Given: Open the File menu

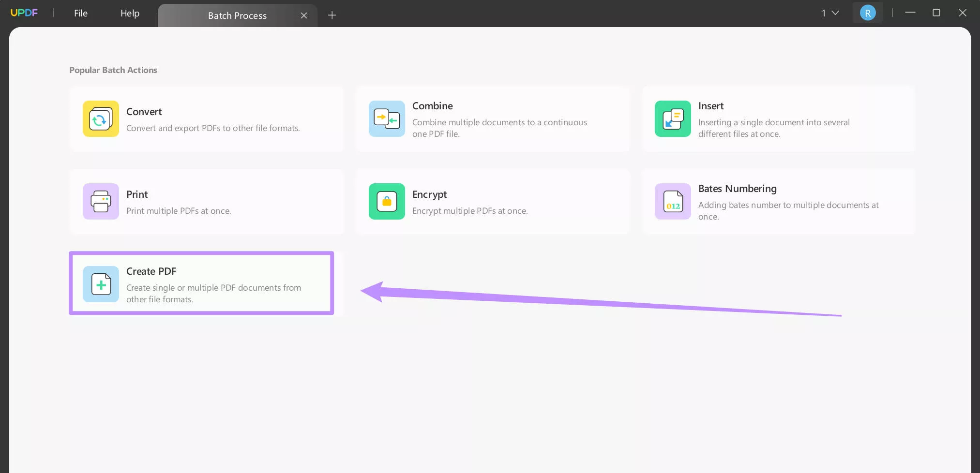Looking at the screenshot, I should 80,13.
